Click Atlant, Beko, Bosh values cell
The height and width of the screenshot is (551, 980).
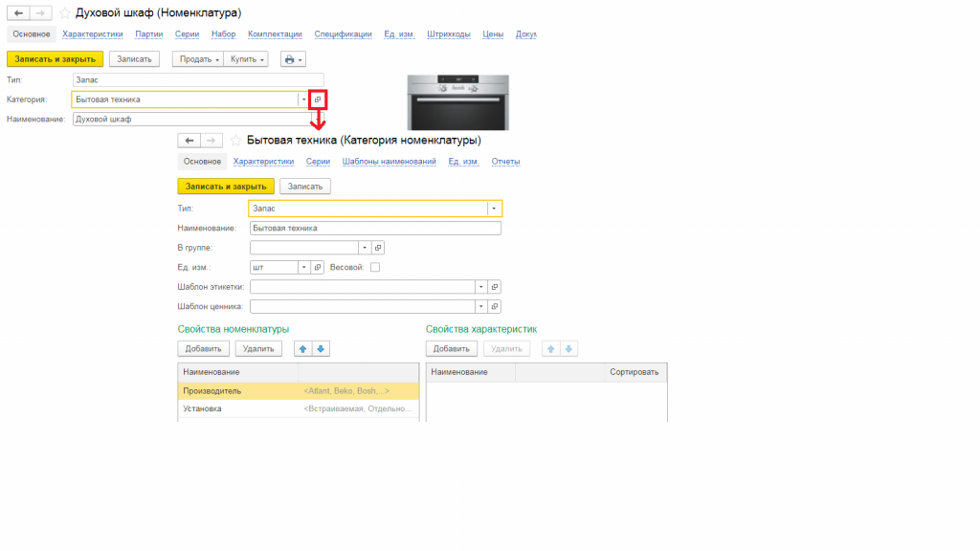click(358, 391)
